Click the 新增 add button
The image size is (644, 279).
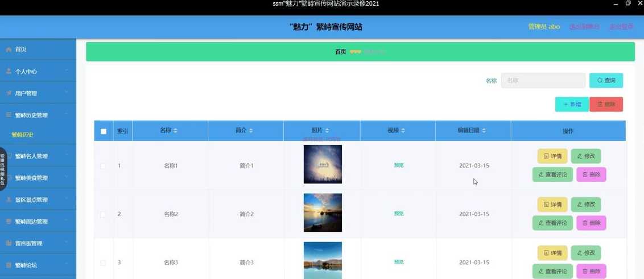(x=572, y=104)
